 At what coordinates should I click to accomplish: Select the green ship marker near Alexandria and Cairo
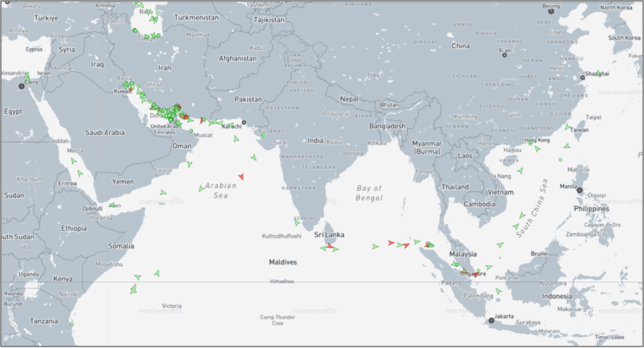[x=27, y=77]
